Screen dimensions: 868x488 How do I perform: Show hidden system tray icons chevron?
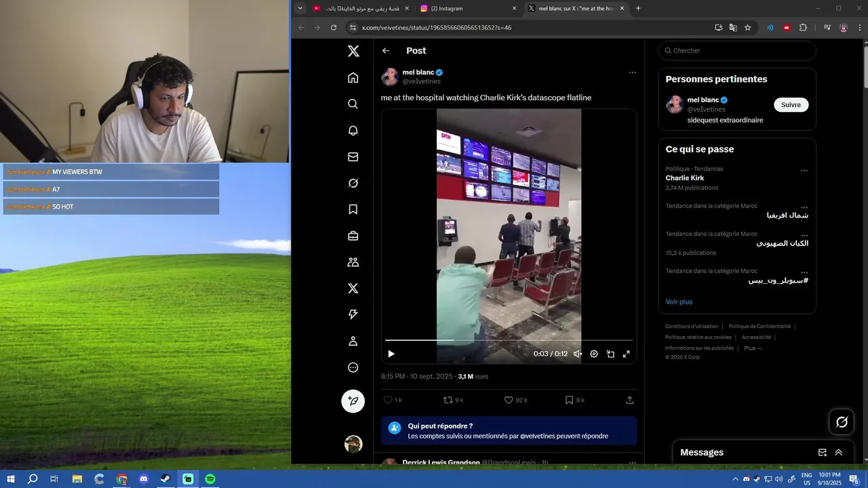[735, 479]
